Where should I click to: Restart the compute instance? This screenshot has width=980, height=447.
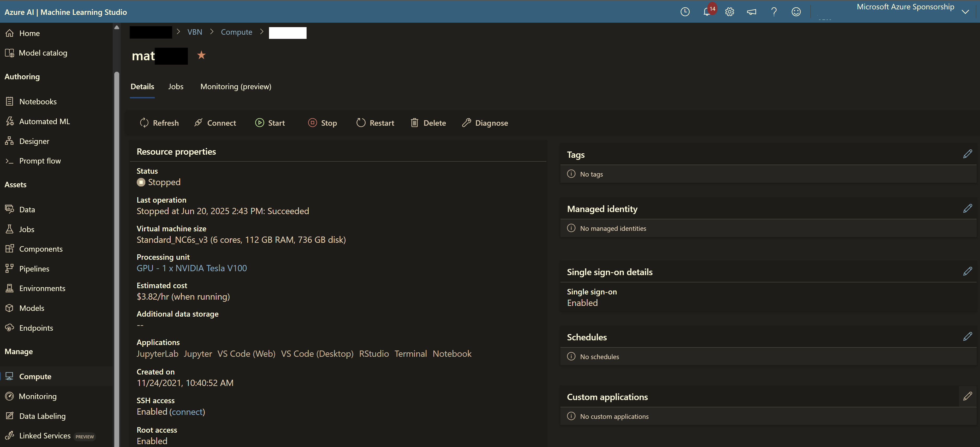pyautogui.click(x=375, y=123)
